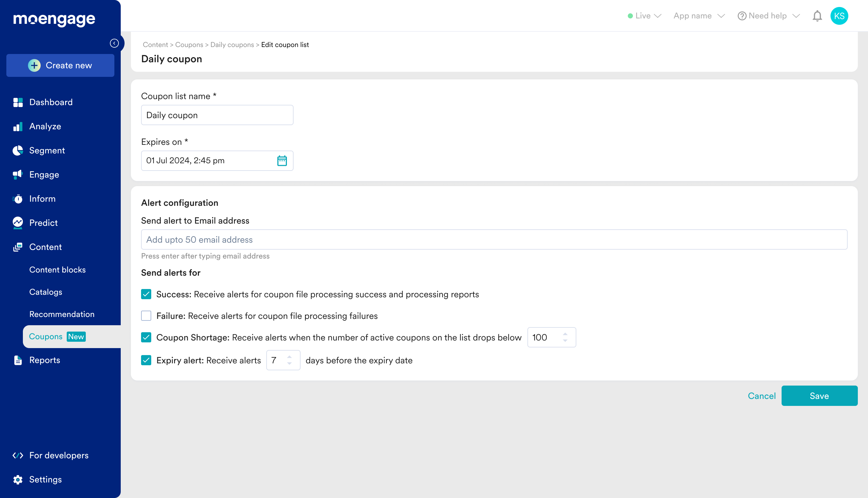Viewport: 868px width, 498px height.
Task: Open the calendar date picker icon
Action: 281,160
